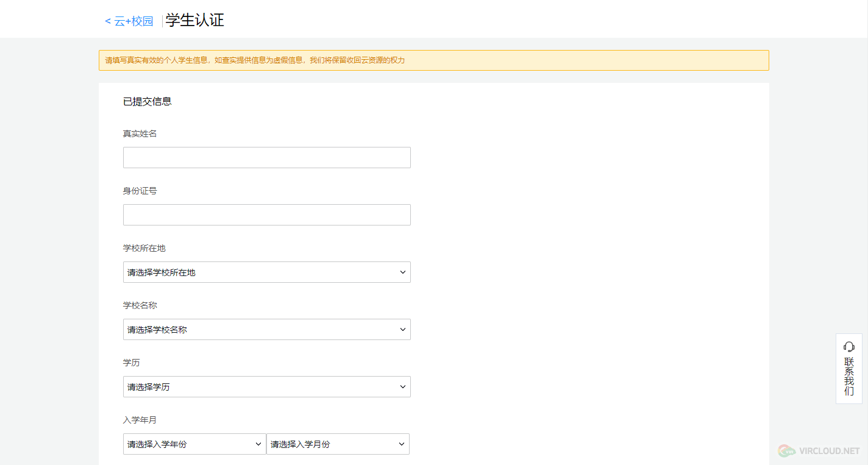Open the 请选择入学月份 dropdown
This screenshot has height=465, width=868.
338,444
